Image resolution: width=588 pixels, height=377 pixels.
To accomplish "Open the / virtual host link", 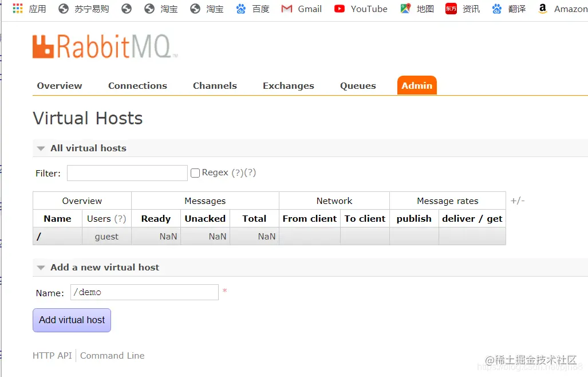I will [x=38, y=236].
